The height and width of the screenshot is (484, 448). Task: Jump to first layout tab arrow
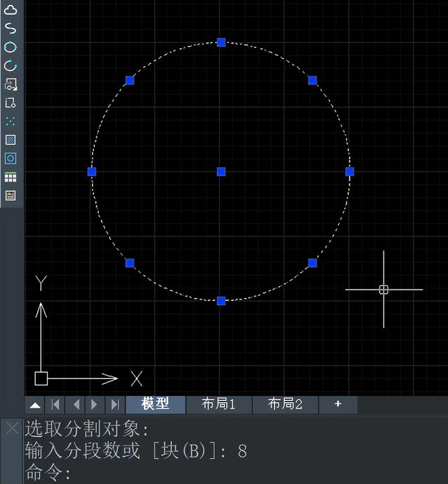(55, 405)
